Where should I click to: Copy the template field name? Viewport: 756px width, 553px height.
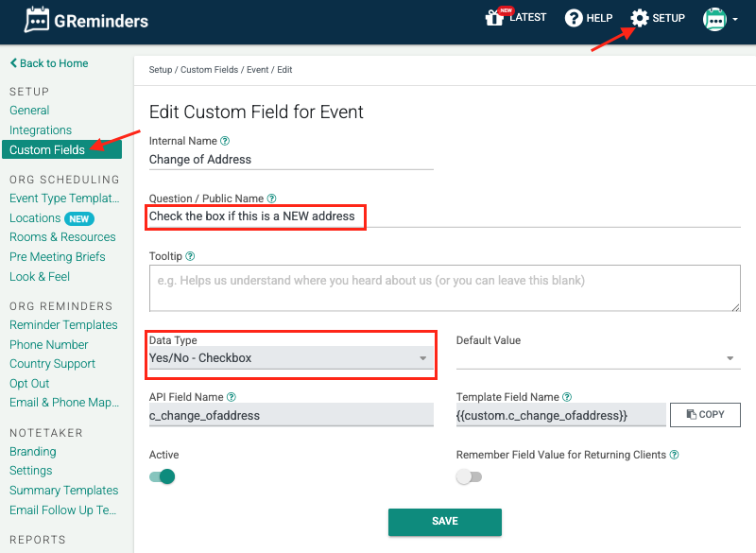point(705,415)
